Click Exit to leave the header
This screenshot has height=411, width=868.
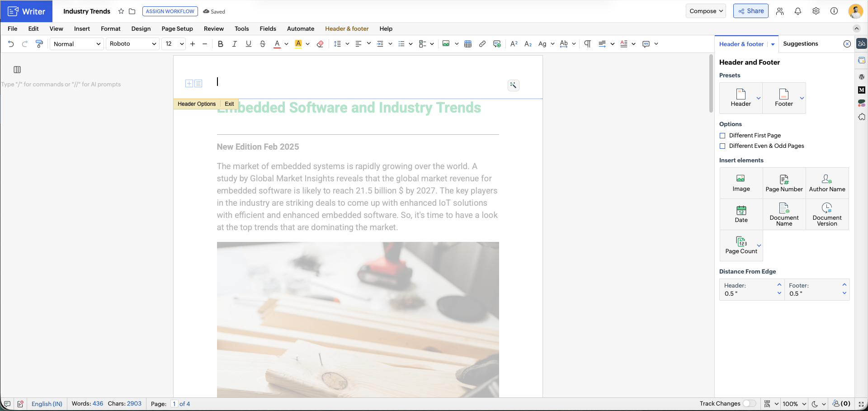click(229, 104)
